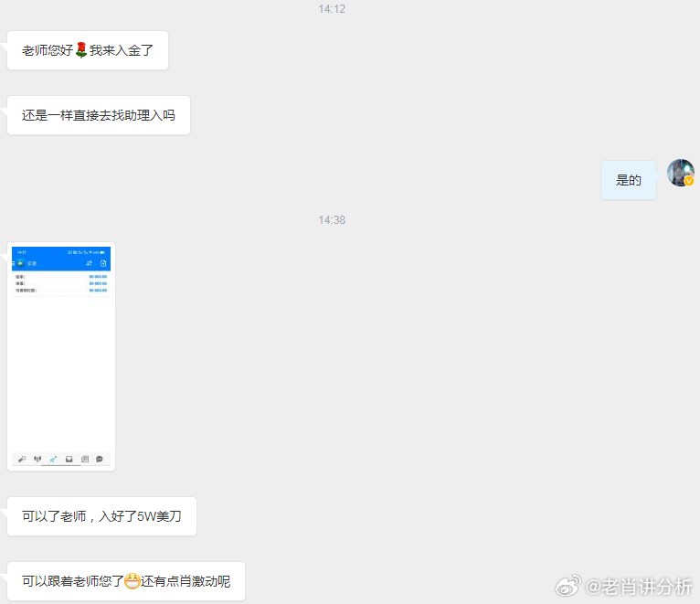Click the @老肖讲分析 watermark text

coord(639,586)
